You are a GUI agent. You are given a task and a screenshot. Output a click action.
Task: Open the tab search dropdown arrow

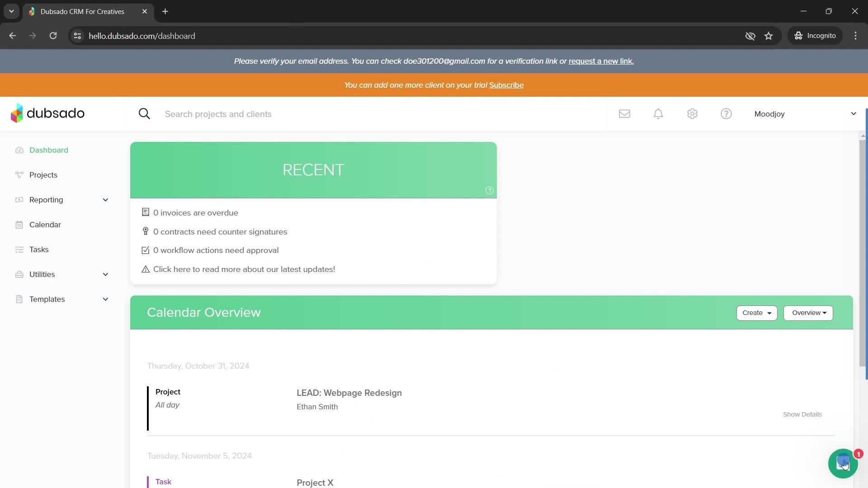pyautogui.click(x=11, y=11)
